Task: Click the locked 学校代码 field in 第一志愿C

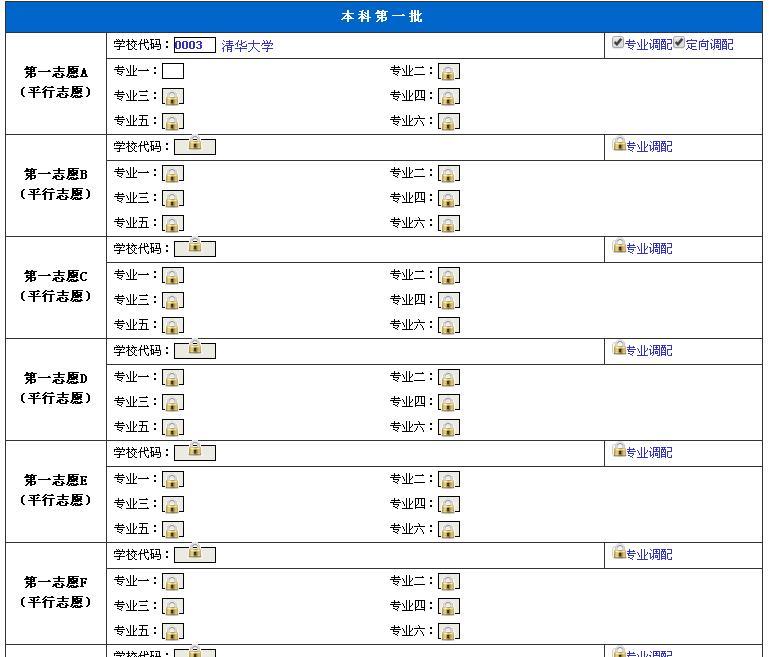Action: point(195,249)
